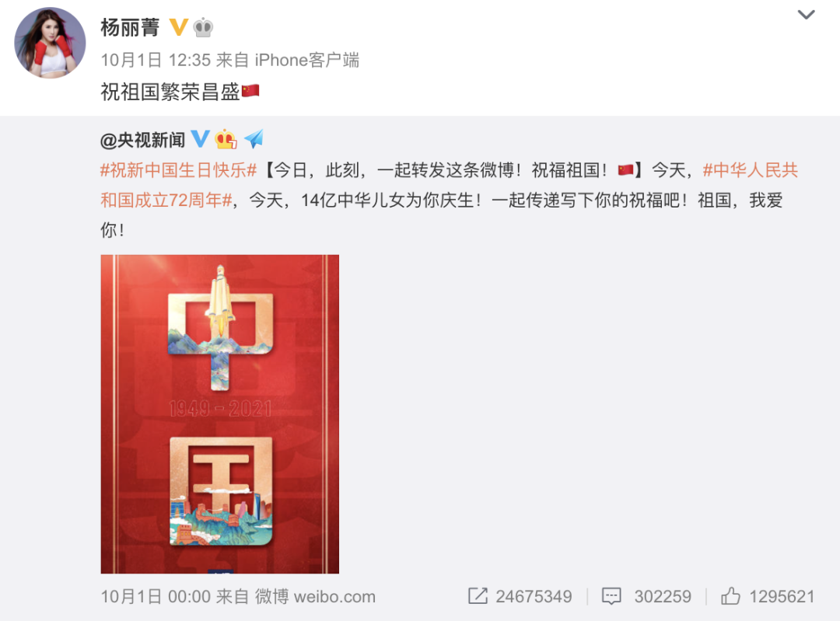This screenshot has height=621, width=840.
Task: Open the 微博 weibo.com source link
Action: [315, 596]
